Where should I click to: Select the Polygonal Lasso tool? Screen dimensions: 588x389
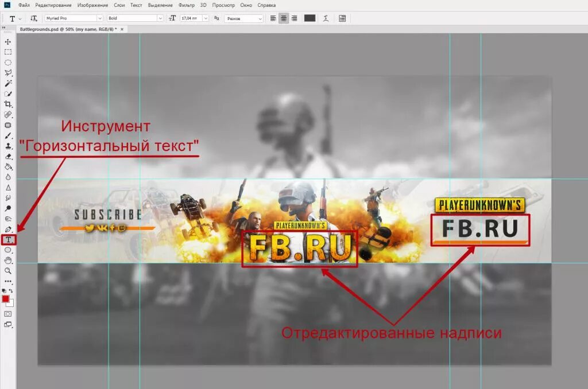pyautogui.click(x=8, y=73)
